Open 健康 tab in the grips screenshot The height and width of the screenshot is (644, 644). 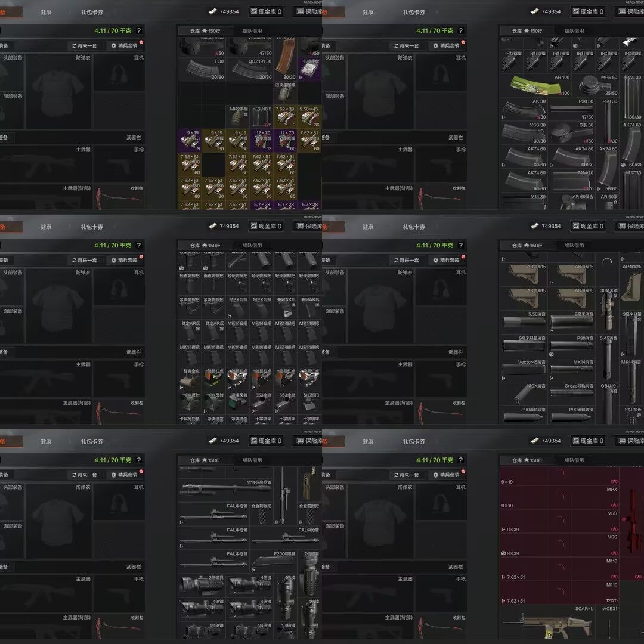(46, 227)
